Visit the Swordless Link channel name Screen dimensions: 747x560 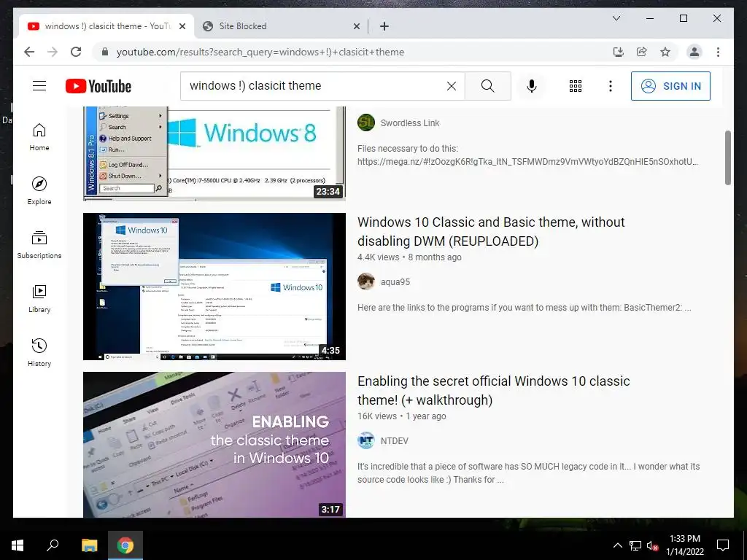[410, 122]
